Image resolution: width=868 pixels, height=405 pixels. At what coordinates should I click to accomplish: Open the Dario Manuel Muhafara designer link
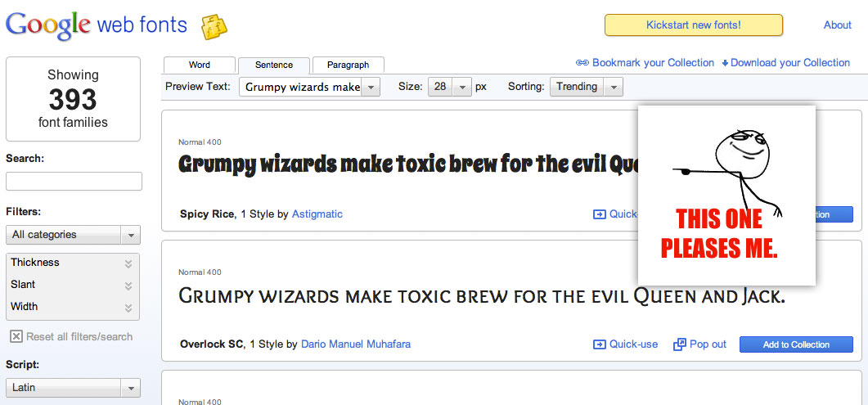pyautogui.click(x=356, y=344)
